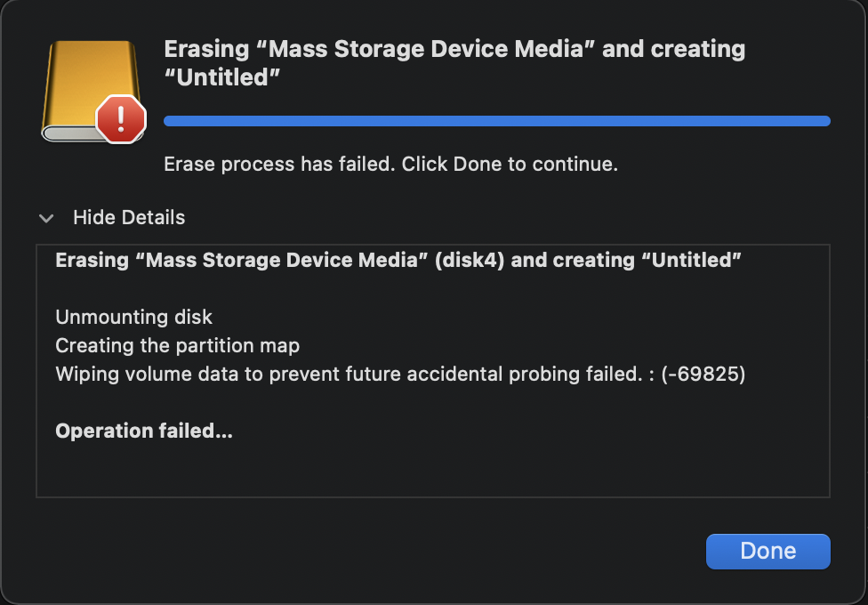The image size is (868, 605).
Task: Click the word "Erasing" in the dialog title
Action: coord(207,48)
